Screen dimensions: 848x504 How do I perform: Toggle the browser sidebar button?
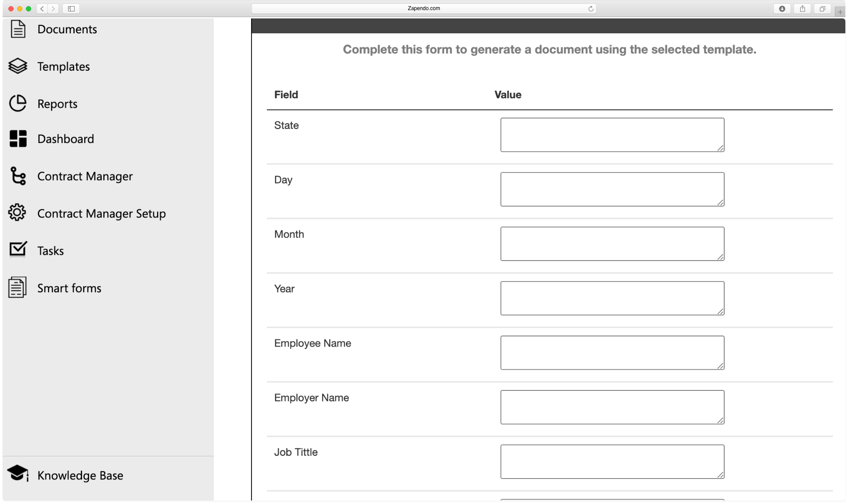click(x=71, y=9)
